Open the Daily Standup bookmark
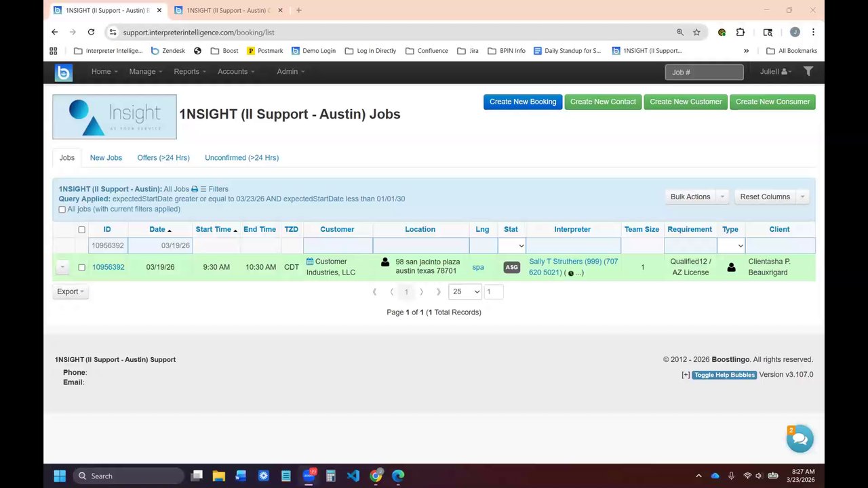This screenshot has width=868, height=488. pos(568,51)
